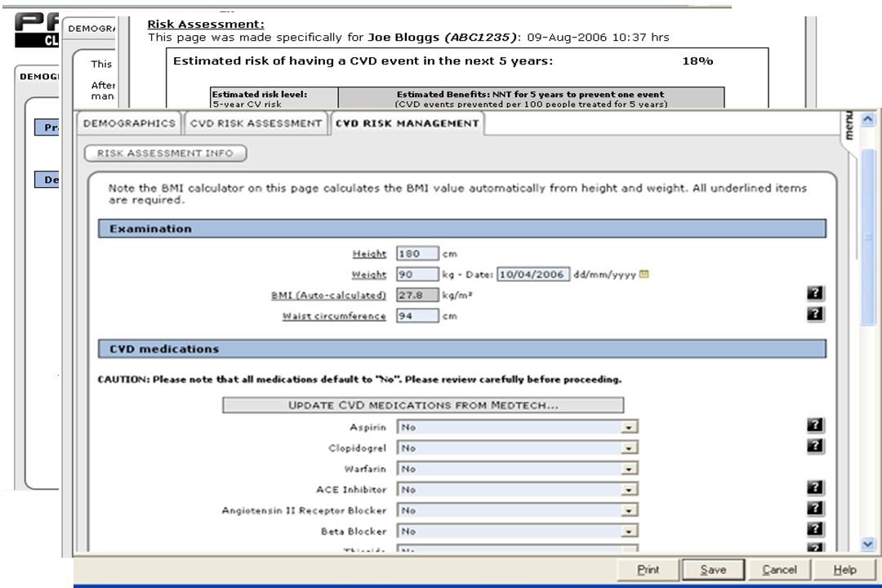This screenshot has height=588, width=882.
Task: Click the underlined Height label
Action: pos(370,254)
